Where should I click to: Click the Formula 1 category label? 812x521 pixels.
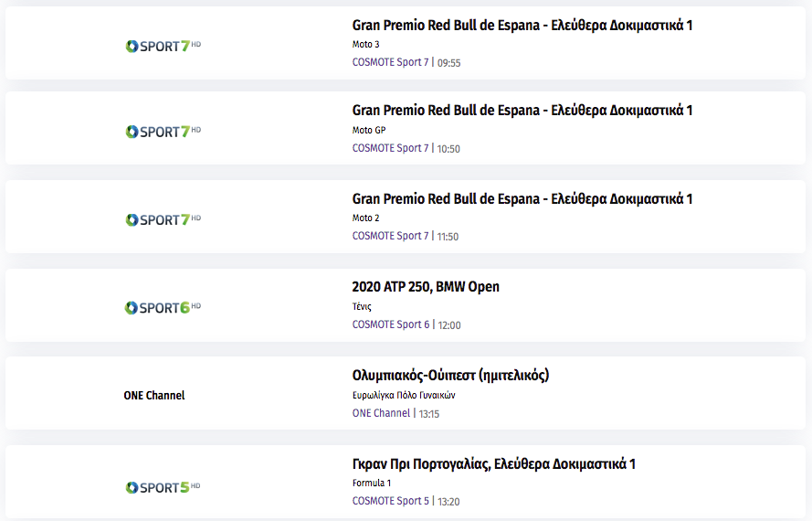tap(372, 483)
